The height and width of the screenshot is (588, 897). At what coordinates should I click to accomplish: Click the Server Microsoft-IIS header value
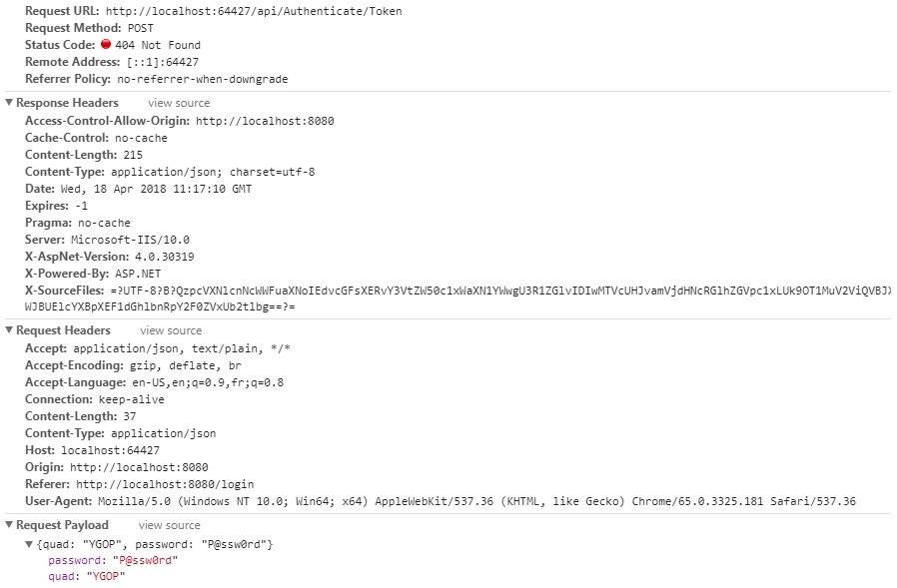click(131, 240)
